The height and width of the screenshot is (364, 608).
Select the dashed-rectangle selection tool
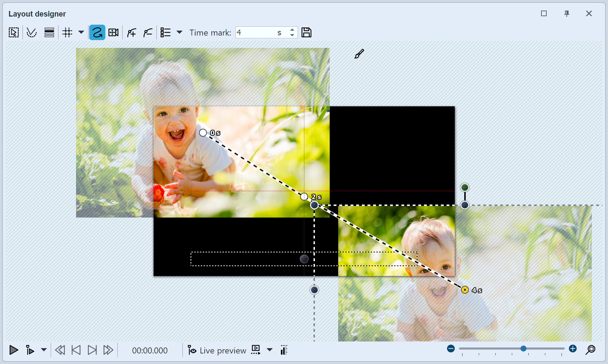click(14, 33)
